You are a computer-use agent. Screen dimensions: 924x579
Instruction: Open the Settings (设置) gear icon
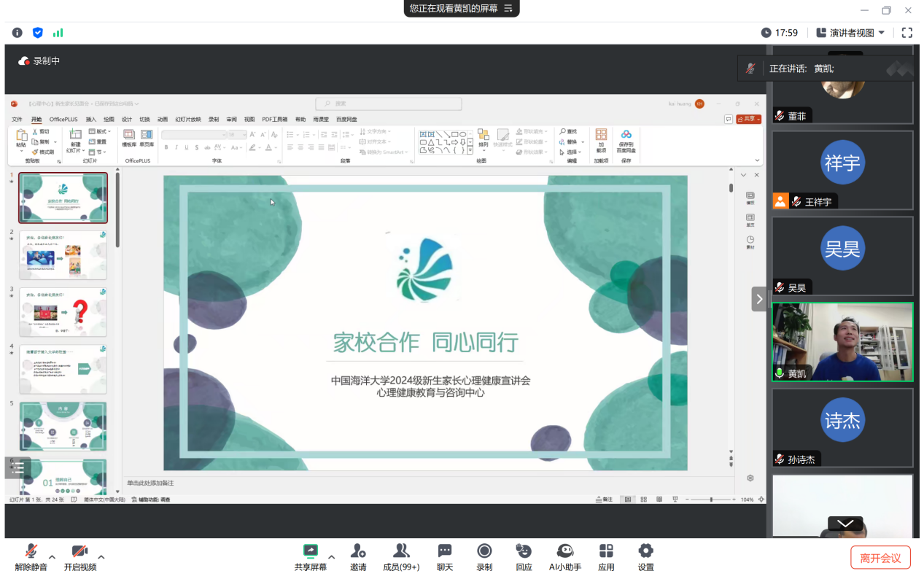click(x=645, y=551)
